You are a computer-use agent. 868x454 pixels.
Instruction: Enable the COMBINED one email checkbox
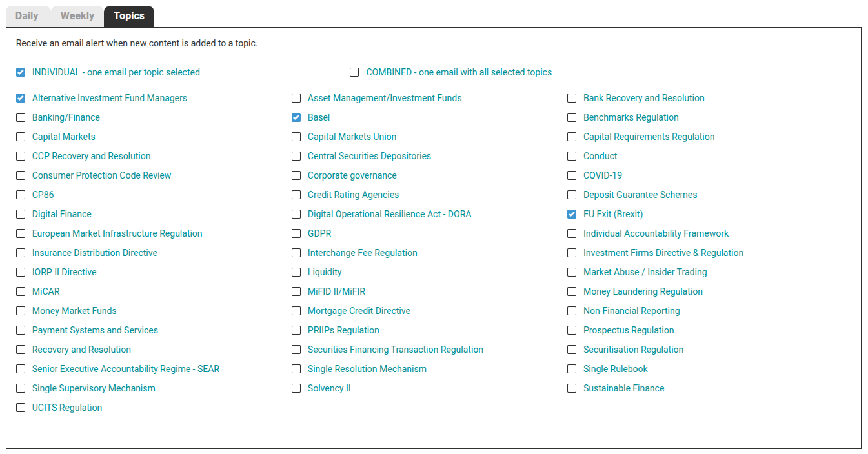click(354, 72)
